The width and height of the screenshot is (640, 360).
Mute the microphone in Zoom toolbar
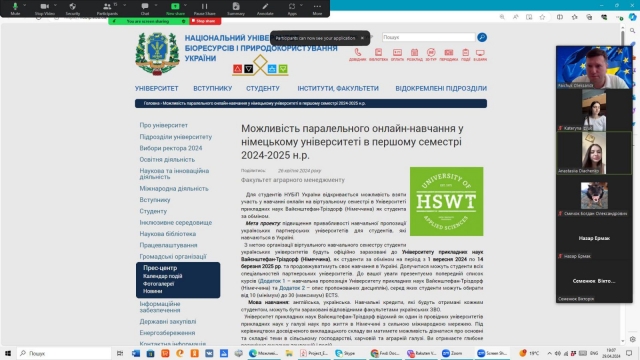pyautogui.click(x=15, y=9)
